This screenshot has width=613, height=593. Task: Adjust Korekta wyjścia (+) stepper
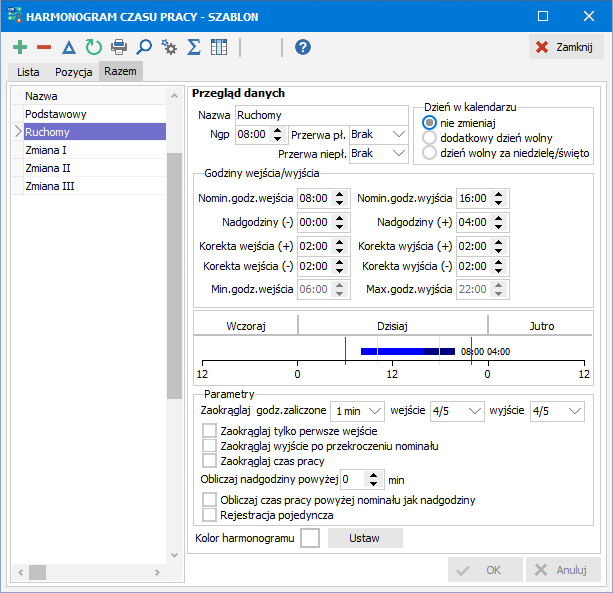(498, 246)
